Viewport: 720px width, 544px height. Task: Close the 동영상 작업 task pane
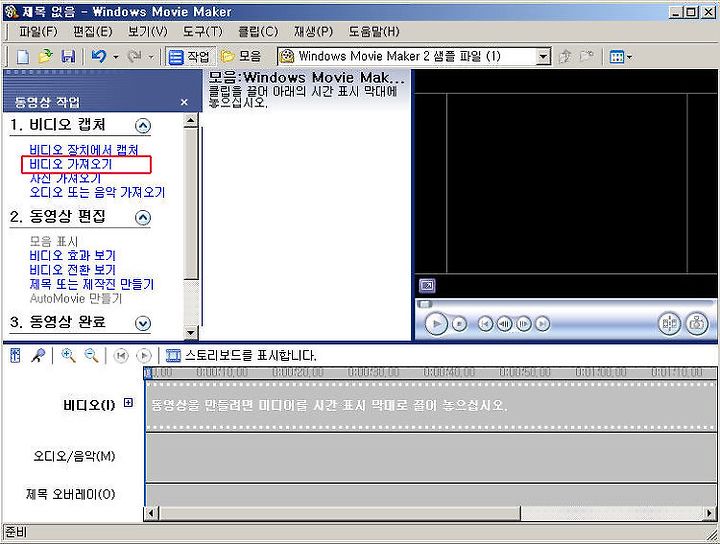click(184, 102)
